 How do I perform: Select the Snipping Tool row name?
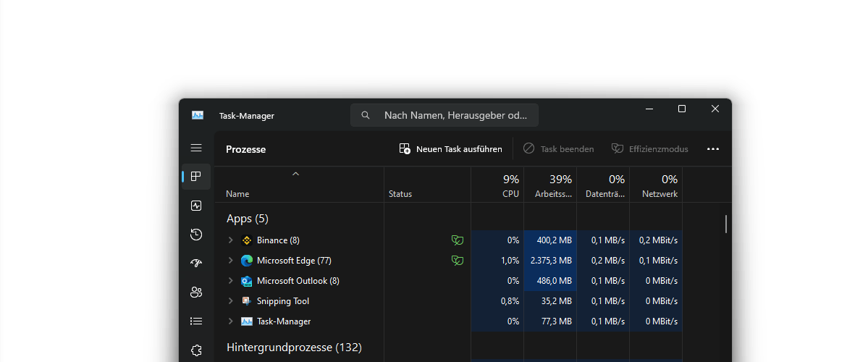[x=283, y=301]
